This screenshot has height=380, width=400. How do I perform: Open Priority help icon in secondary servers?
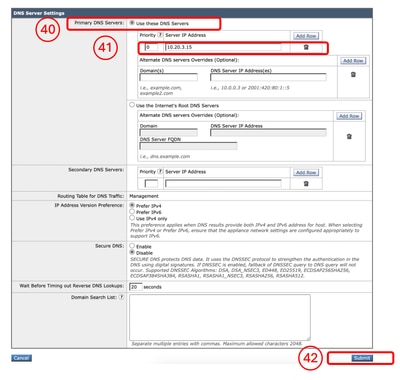click(160, 171)
